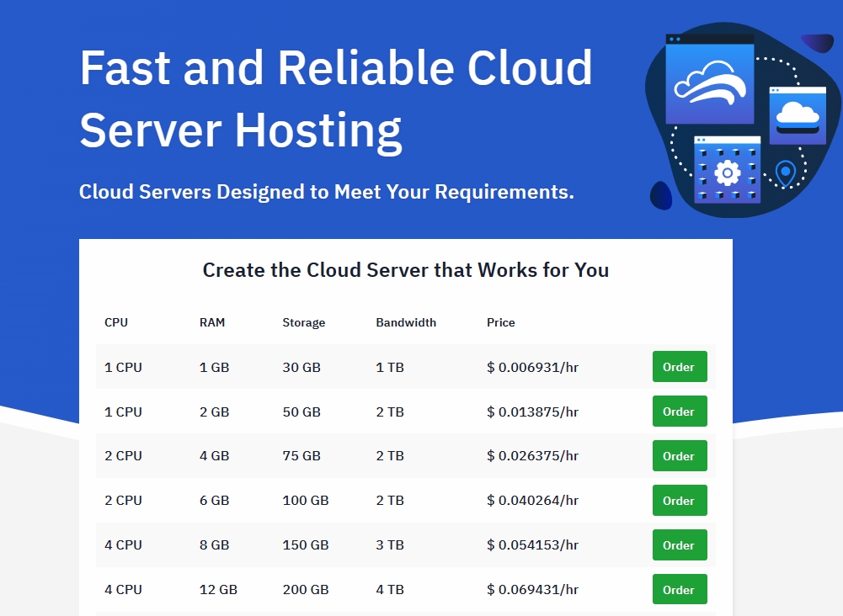The height and width of the screenshot is (616, 843).
Task: Order the 2 CPU 4 GB server
Action: (679, 456)
